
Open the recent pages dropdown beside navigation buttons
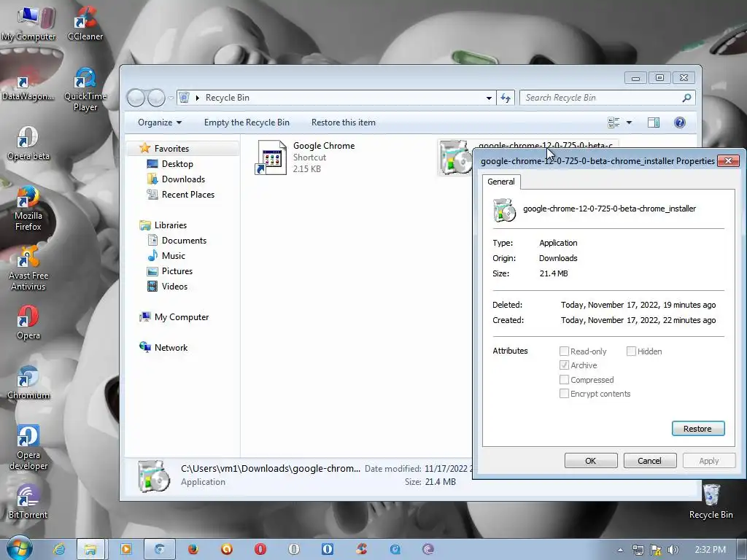point(171,98)
